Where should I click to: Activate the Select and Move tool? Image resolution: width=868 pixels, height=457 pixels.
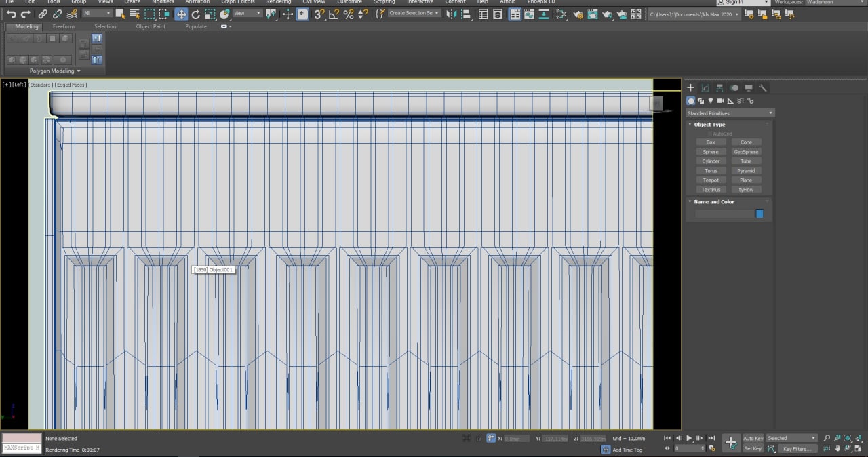181,14
